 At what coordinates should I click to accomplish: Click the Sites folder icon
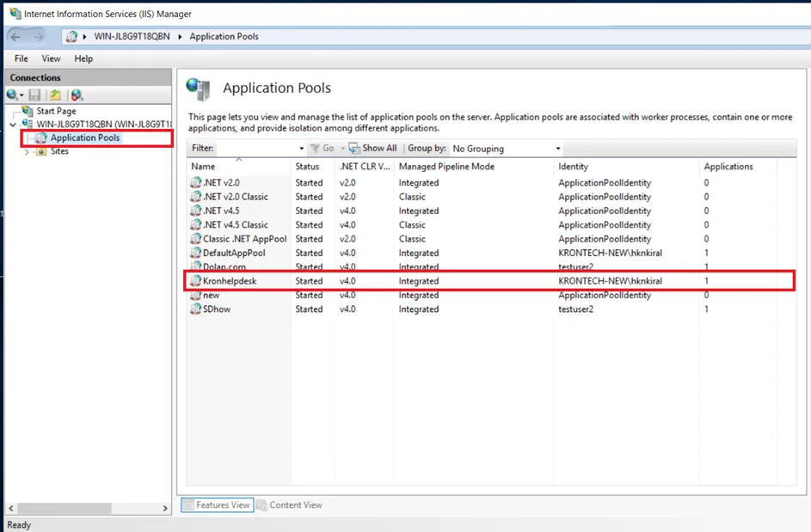(x=41, y=151)
